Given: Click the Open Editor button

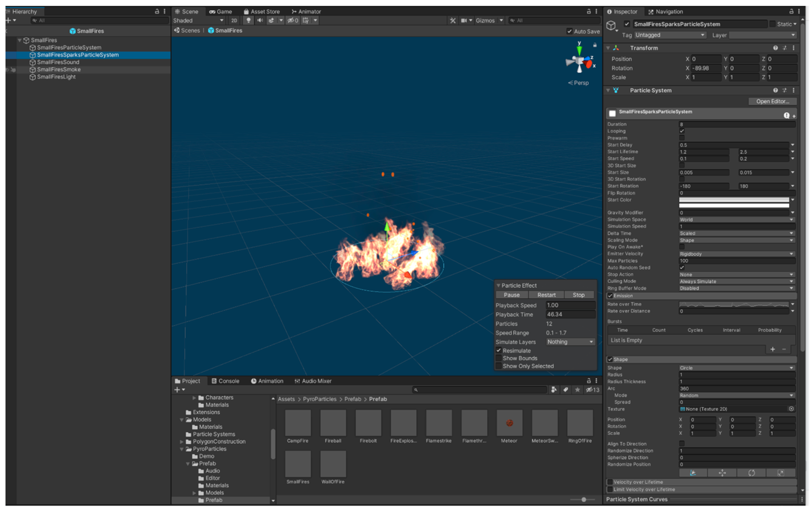Looking at the screenshot, I should click(772, 101).
